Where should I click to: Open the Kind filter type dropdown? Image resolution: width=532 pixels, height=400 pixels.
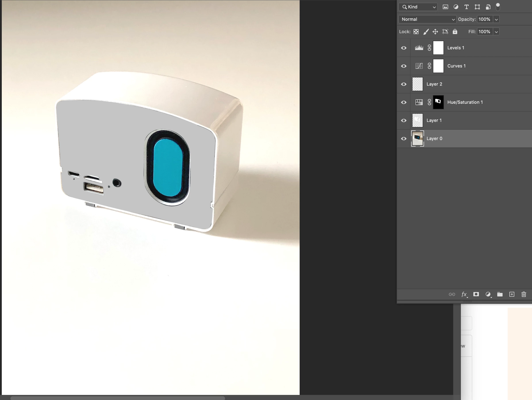pyautogui.click(x=418, y=7)
